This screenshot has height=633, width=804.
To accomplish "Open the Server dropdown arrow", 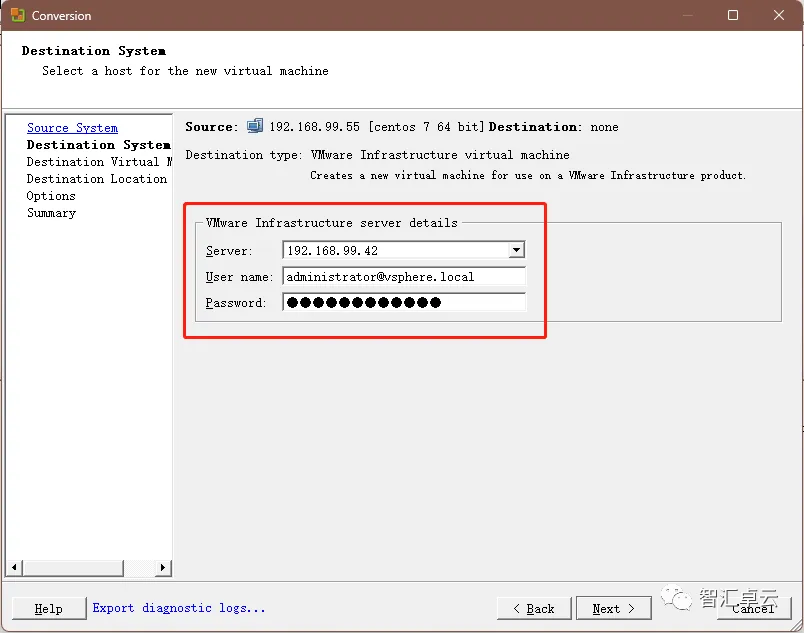I will click(x=516, y=250).
